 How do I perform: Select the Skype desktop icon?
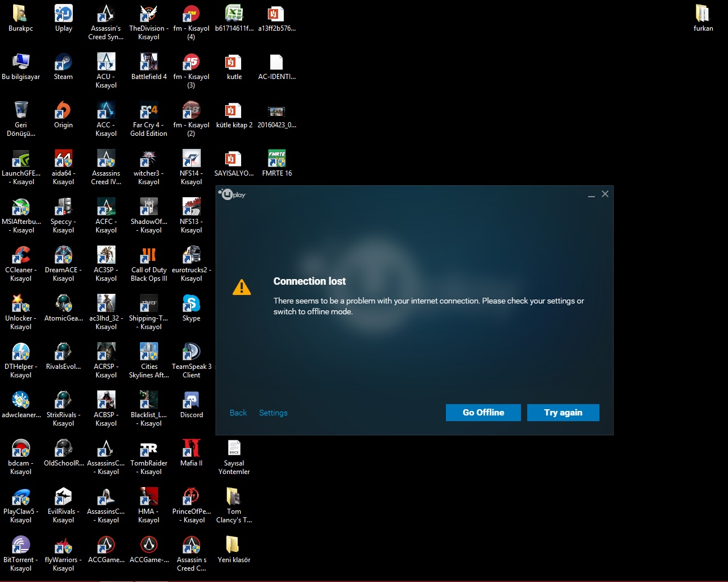[191, 304]
